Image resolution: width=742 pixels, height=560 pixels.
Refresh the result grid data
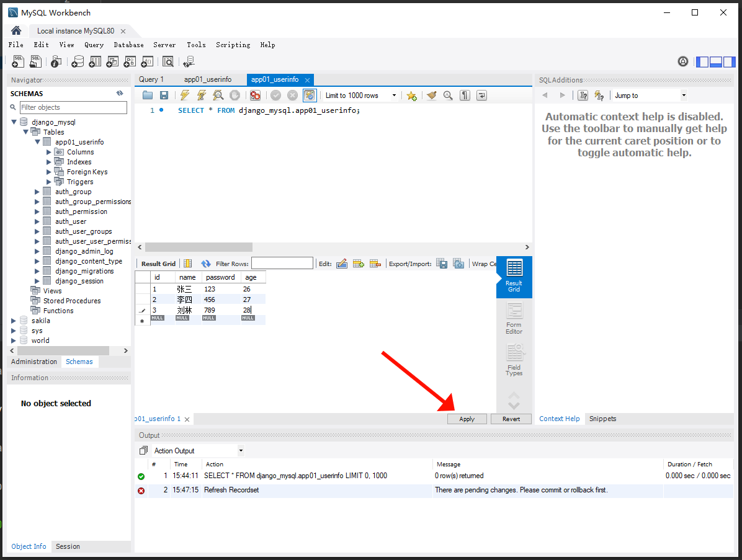(x=206, y=264)
